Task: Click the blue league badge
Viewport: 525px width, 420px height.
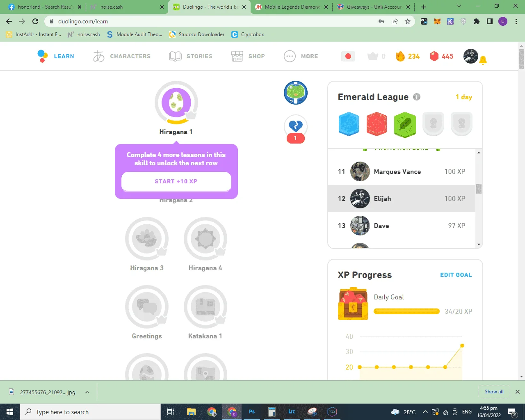Action: tap(349, 124)
